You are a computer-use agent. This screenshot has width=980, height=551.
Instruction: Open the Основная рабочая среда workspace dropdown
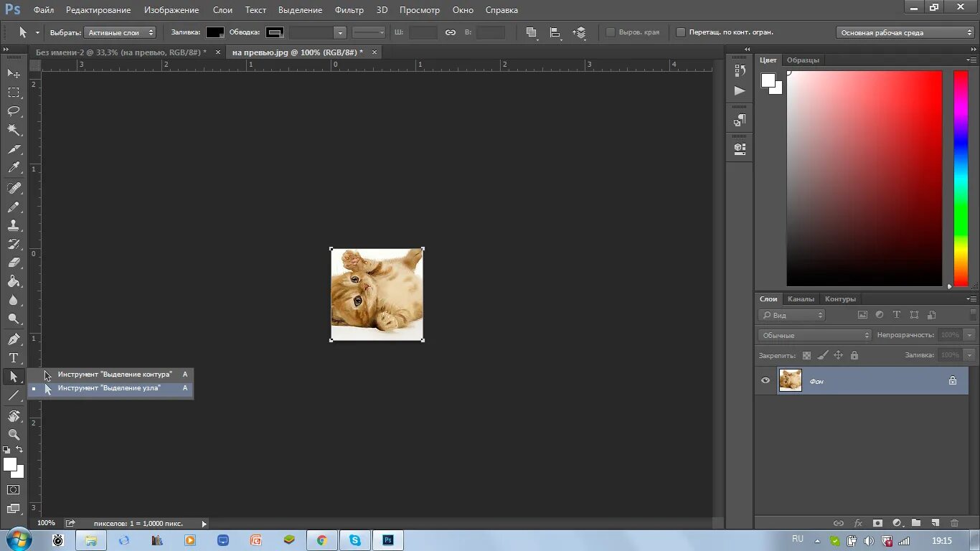[x=905, y=32]
